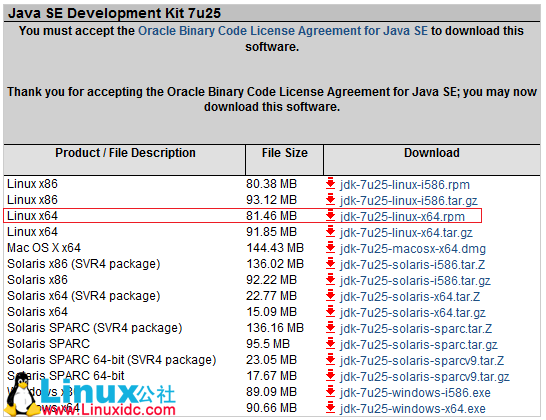The height and width of the screenshot is (420, 546).
Task: Download jdk-7u25-windows-i586.exe file link
Action: coord(415,393)
